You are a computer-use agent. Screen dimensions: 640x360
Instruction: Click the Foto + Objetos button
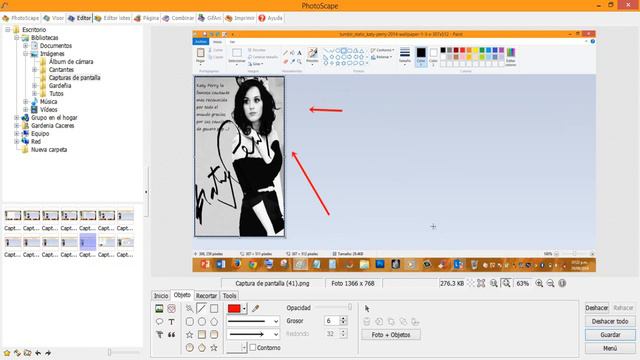(x=391, y=335)
